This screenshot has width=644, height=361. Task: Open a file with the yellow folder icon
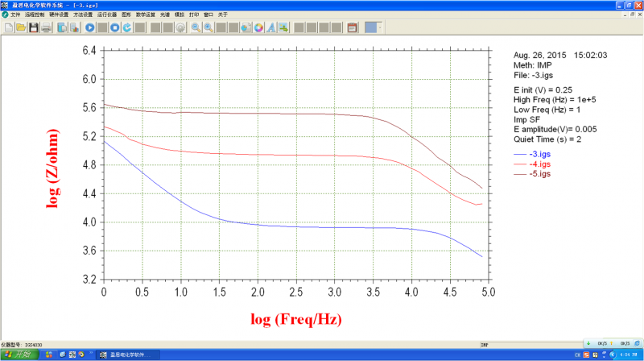click(x=21, y=27)
